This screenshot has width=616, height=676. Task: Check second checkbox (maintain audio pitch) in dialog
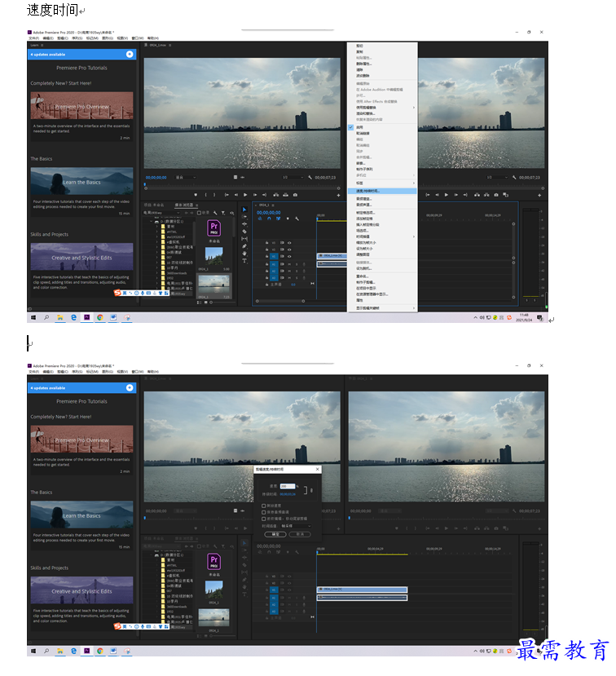tap(264, 512)
